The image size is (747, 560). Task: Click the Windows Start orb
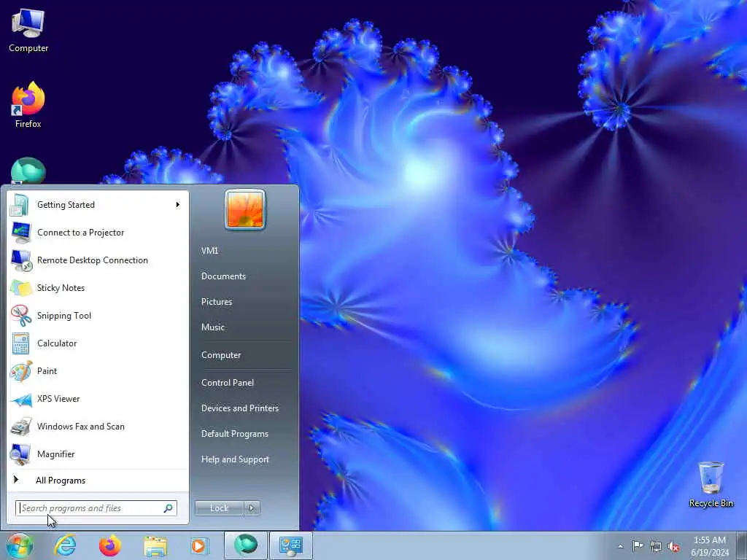point(20,545)
